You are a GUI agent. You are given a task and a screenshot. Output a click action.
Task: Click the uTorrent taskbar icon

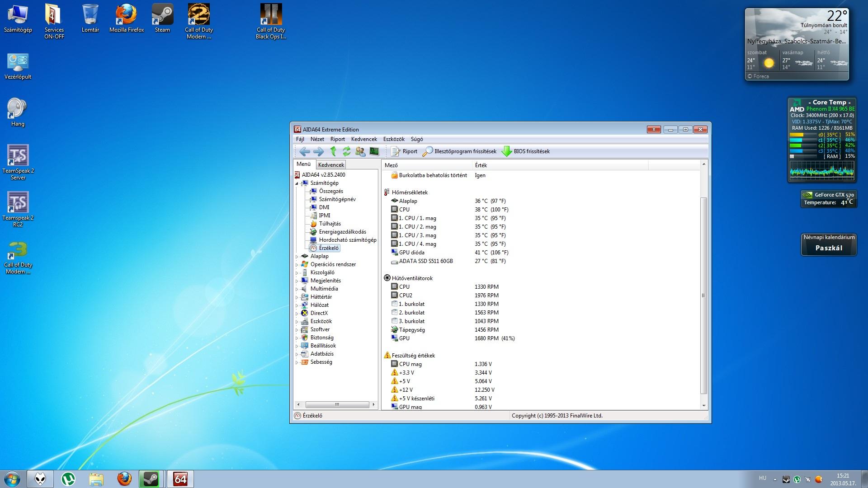point(68,479)
